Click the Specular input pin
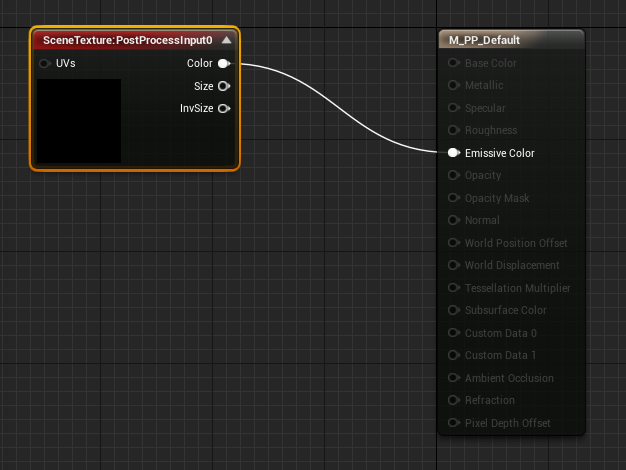Viewport: 626px width, 470px height. coord(454,108)
